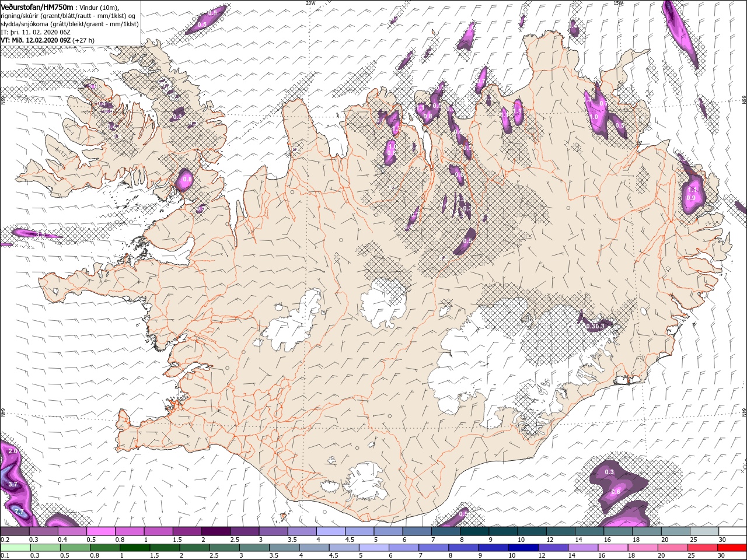
Task: Click the top-row legend swatch starting at 18
Action: click(646, 531)
